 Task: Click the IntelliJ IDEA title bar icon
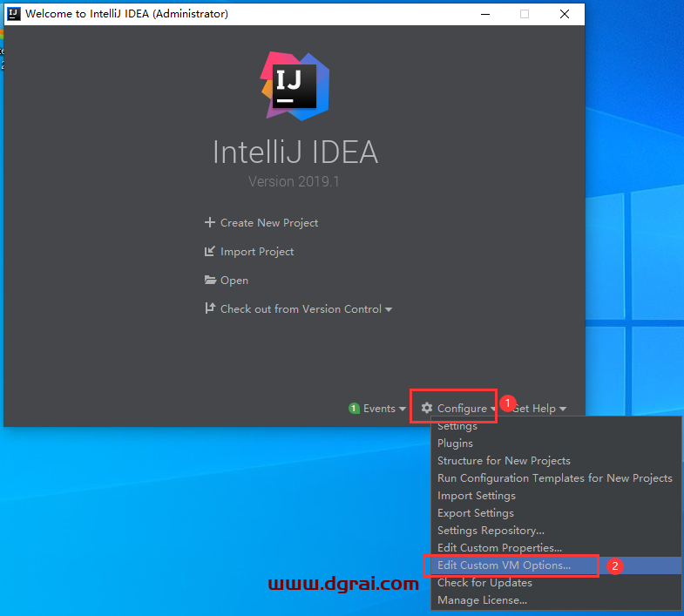[x=14, y=14]
